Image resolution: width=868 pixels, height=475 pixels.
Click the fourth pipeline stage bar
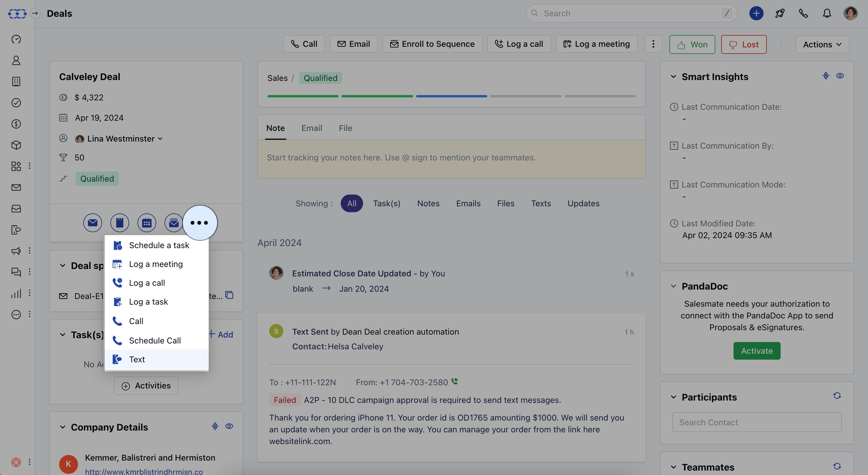526,97
